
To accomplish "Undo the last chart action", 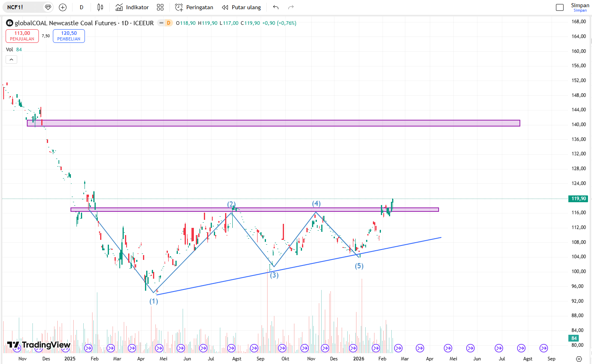I will [x=276, y=7].
